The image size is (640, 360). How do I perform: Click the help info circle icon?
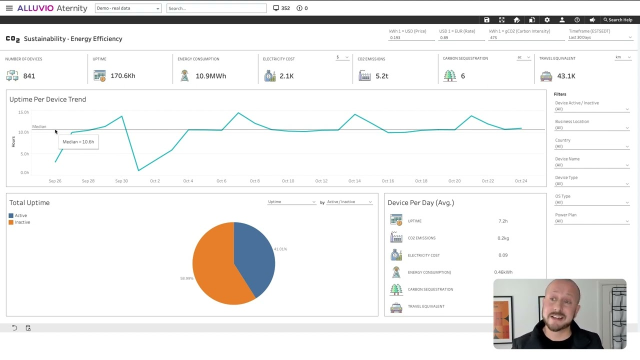coord(577,20)
